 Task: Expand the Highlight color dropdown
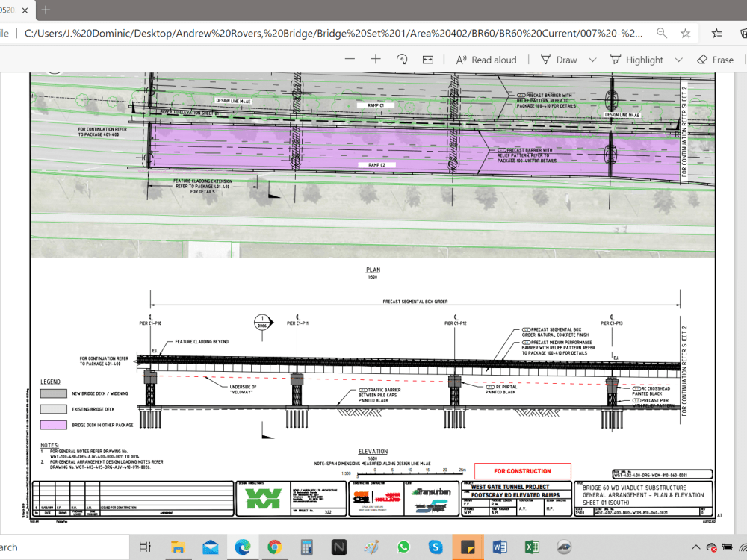(x=678, y=60)
